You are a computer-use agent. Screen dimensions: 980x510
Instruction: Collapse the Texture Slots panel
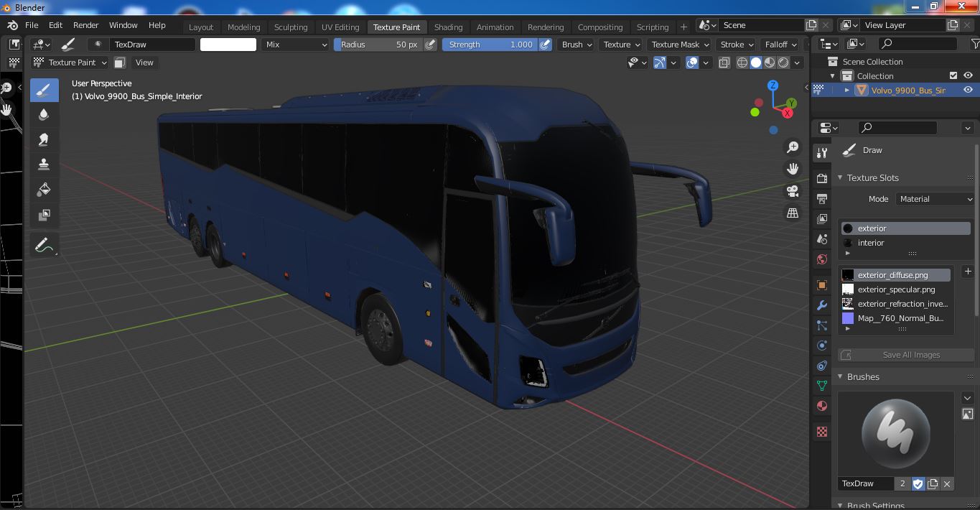(841, 178)
